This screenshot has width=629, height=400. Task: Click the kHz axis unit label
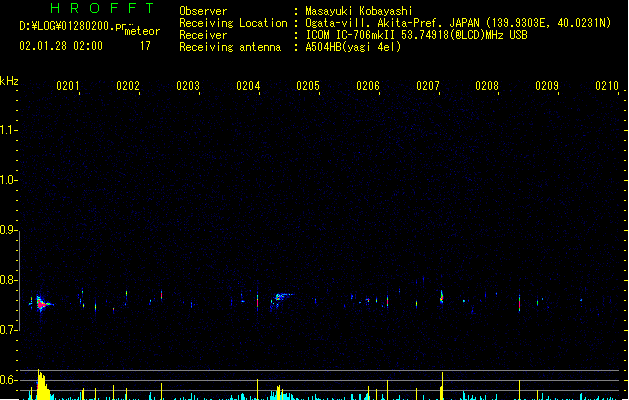9,81
